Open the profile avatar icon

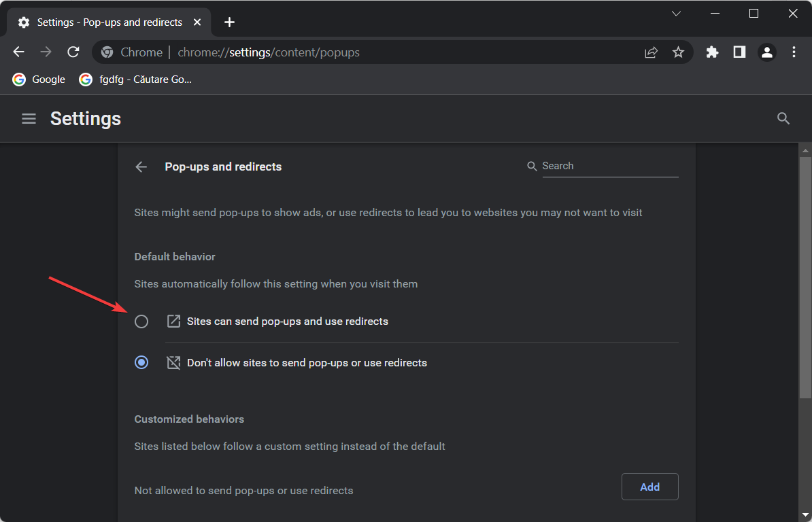coord(766,52)
